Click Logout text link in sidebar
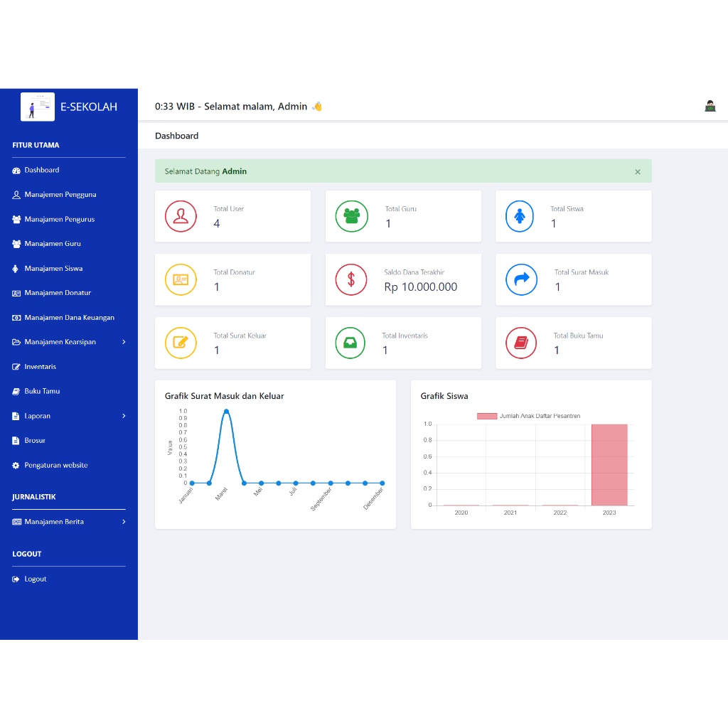The height and width of the screenshot is (728, 728). 36,579
